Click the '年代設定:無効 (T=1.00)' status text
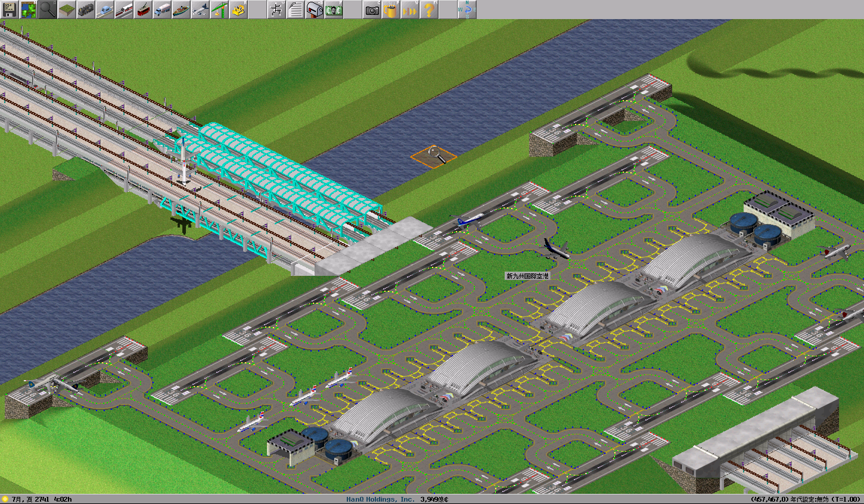864x504 pixels. tap(825, 499)
